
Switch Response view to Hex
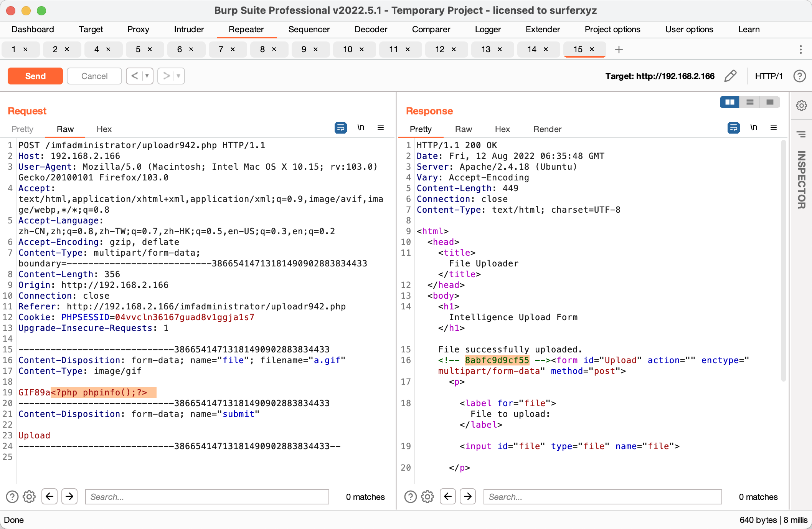(x=502, y=129)
